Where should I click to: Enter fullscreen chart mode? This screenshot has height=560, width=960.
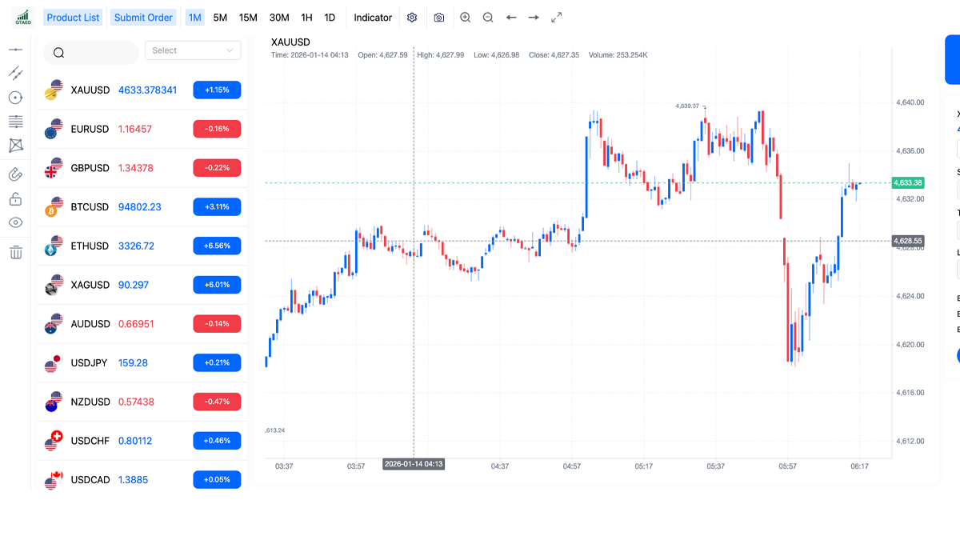point(557,18)
